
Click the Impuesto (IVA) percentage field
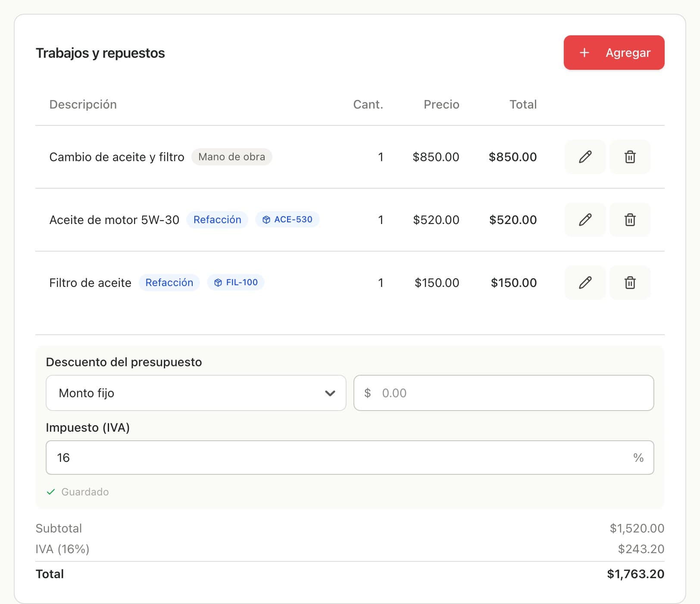350,458
